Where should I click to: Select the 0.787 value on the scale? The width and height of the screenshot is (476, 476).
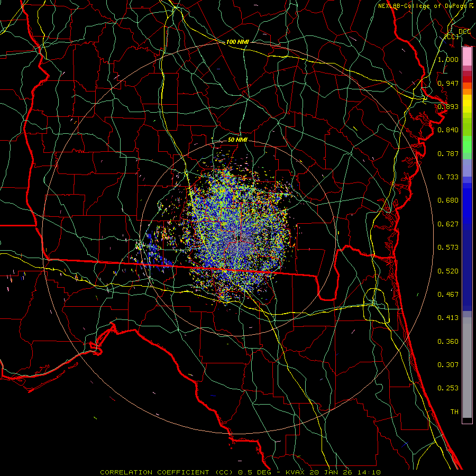pyautogui.click(x=448, y=153)
